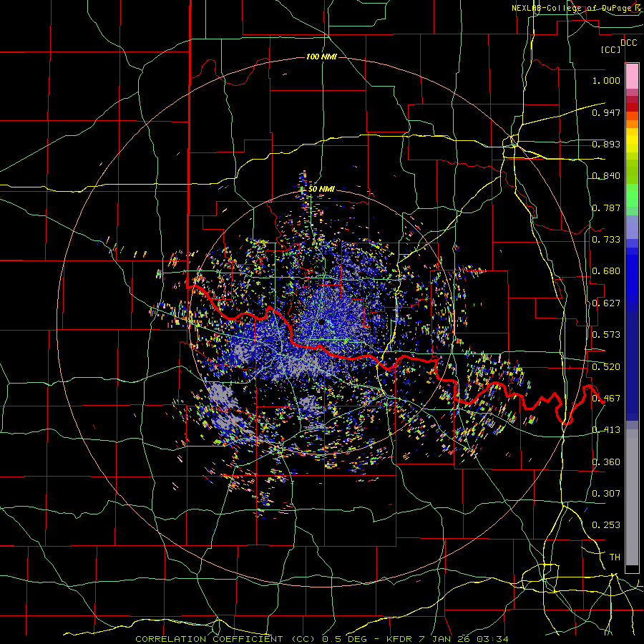The width and height of the screenshot is (644, 644).
Task: Select the 1.000 value on the color scale
Action: pos(606,80)
